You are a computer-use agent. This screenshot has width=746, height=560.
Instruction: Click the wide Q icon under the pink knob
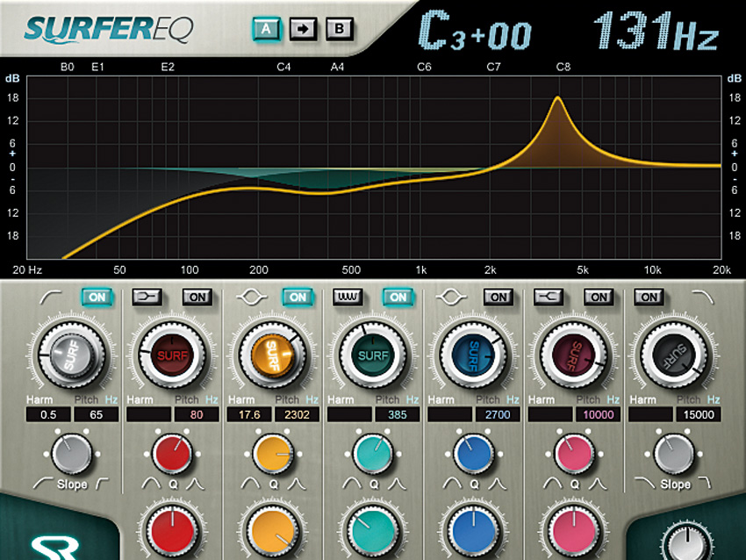tap(552, 484)
